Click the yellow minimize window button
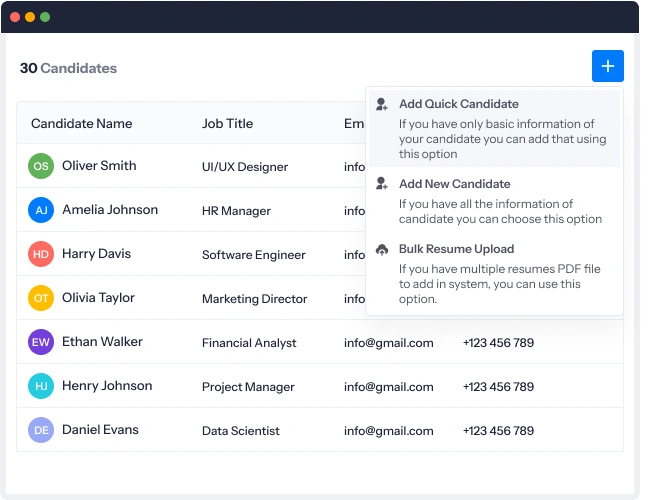654x500 pixels. click(x=30, y=17)
